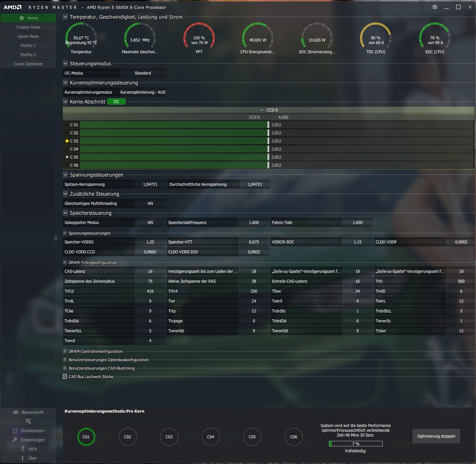Switch to Game Mode profile

pos(28,36)
